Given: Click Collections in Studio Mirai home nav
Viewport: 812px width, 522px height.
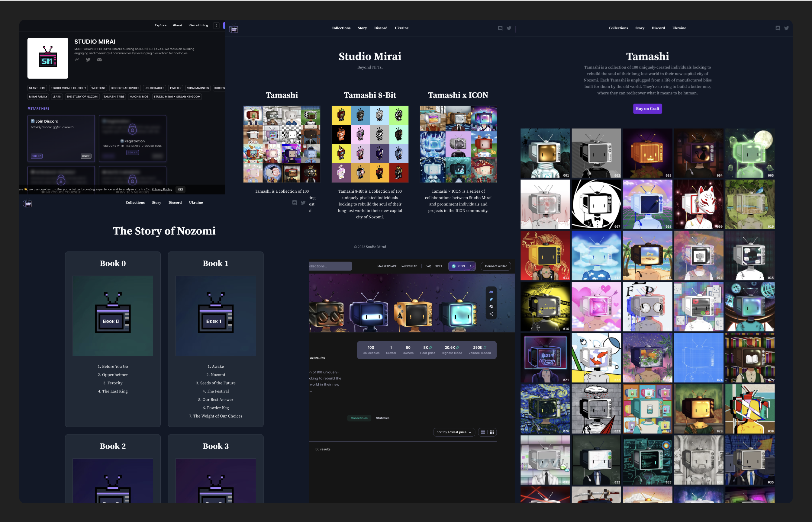Looking at the screenshot, I should (341, 28).
